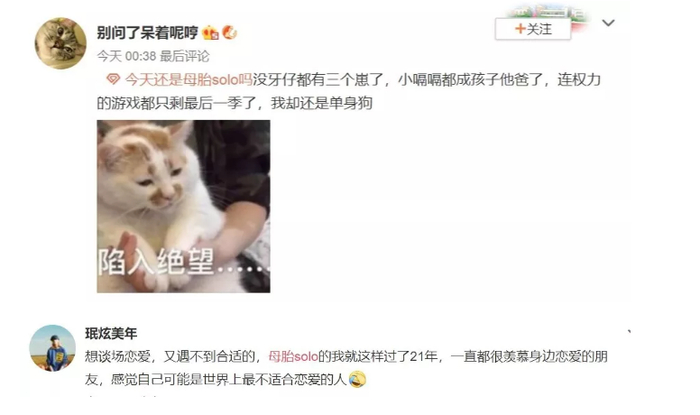Screen dimensions: 700x415
Task: Click the decorative banner above the follow button
Action: (x=550, y=12)
